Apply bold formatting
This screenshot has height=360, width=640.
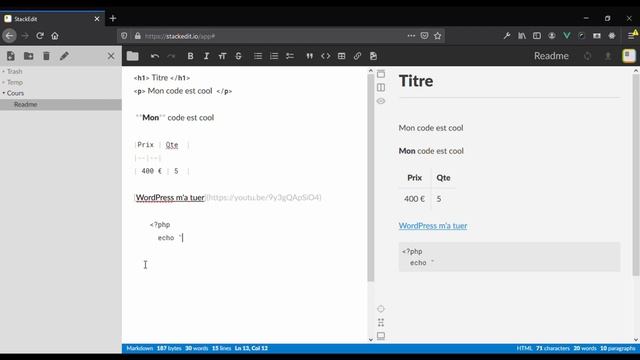pyautogui.click(x=190, y=56)
